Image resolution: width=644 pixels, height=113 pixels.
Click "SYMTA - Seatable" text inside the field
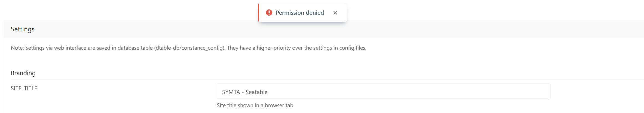coord(244,92)
